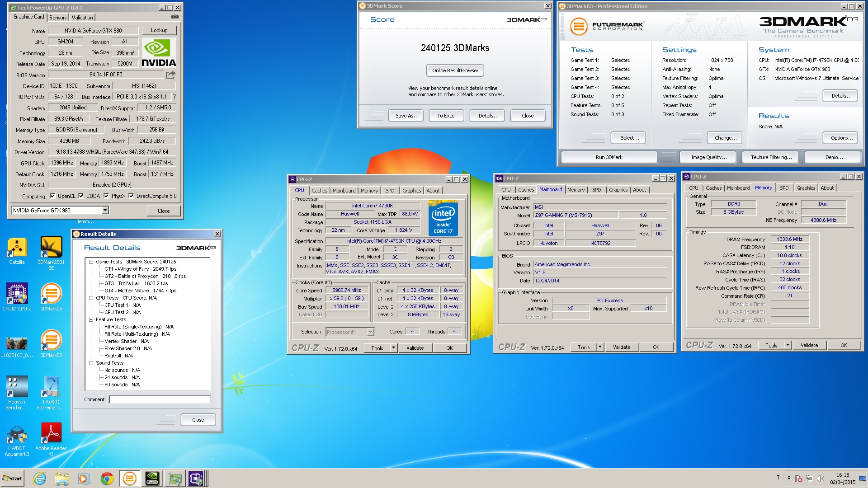
Task: Toggle the CUDA checkbox in GPU-Z
Action: click(x=81, y=196)
